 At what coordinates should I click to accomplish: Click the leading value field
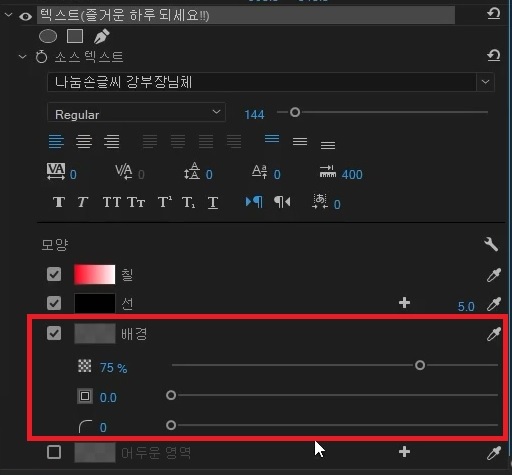209,175
